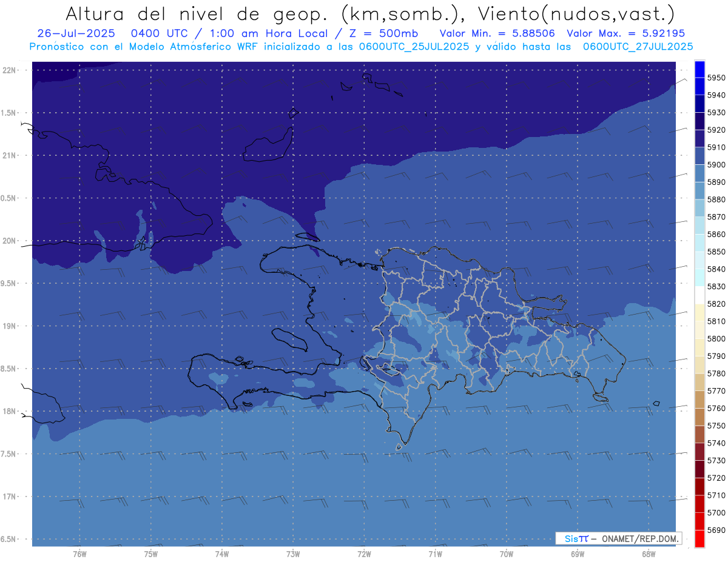Click the color bar label '5730'
This screenshot has width=728, height=562.
point(716,461)
